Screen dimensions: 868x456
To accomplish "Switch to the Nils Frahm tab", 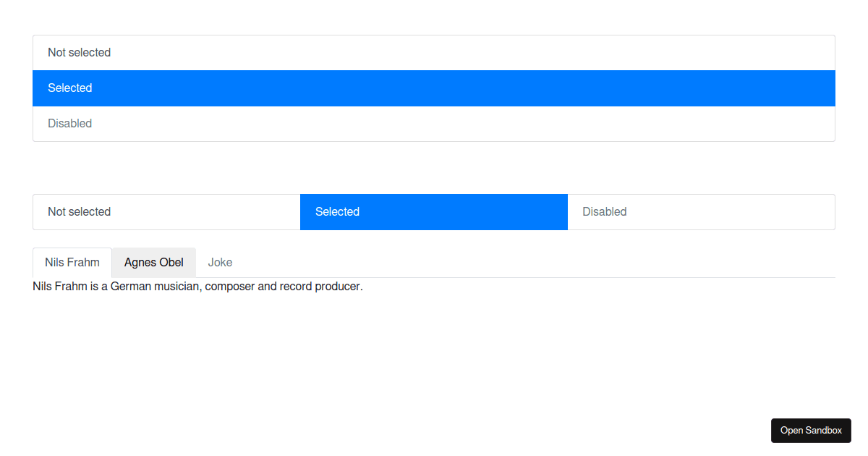I will 72,262.
